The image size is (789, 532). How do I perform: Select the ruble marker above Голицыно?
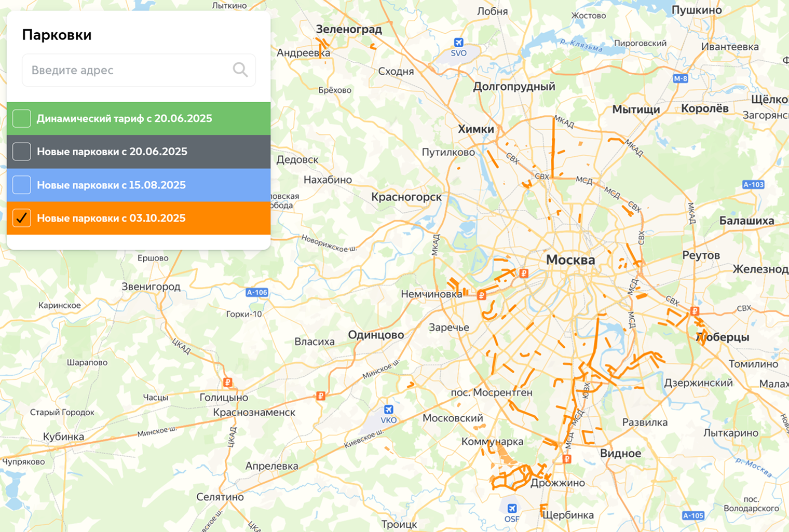point(227,383)
